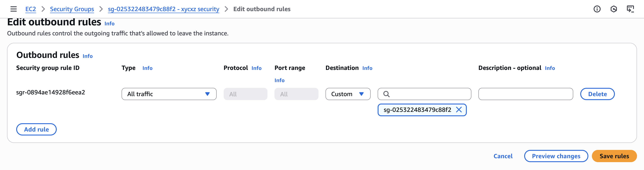The width and height of the screenshot is (644, 170).
Task: Click the optional Description input field
Action: (525, 94)
